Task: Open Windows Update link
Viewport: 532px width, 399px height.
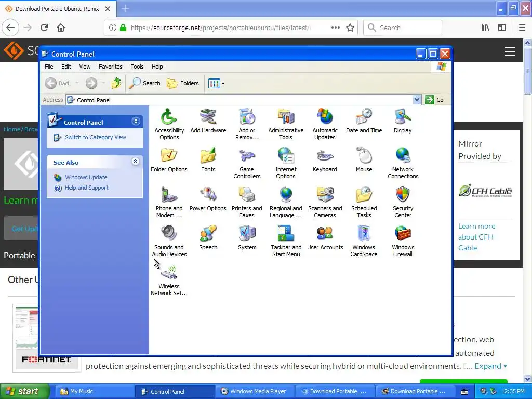Action: (86, 177)
